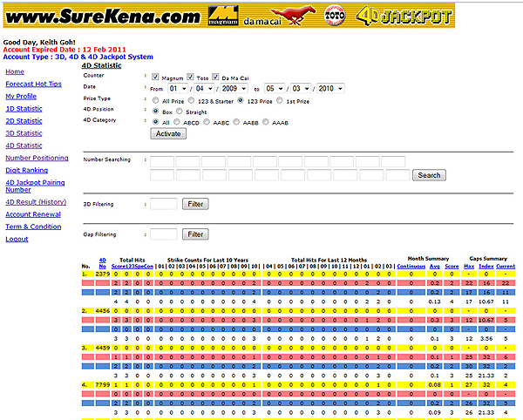Open Forecast Hot Tips page
The width and height of the screenshot is (523, 420).
tap(33, 84)
